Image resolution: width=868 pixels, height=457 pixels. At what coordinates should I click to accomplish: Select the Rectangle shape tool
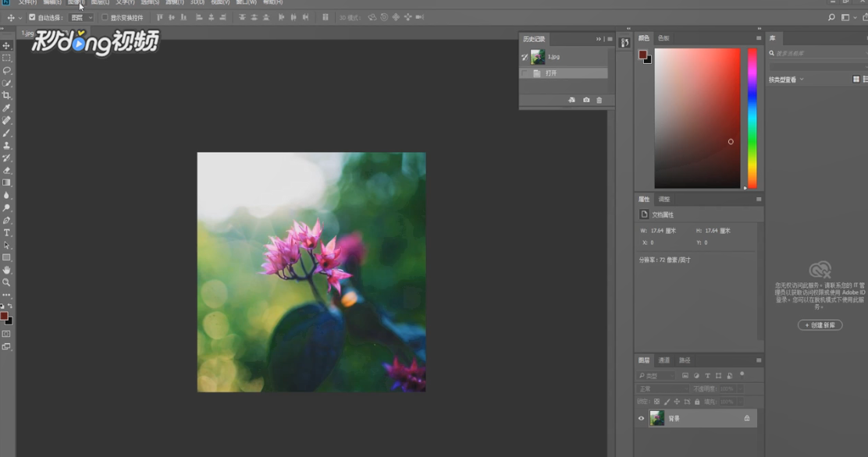[7, 258]
